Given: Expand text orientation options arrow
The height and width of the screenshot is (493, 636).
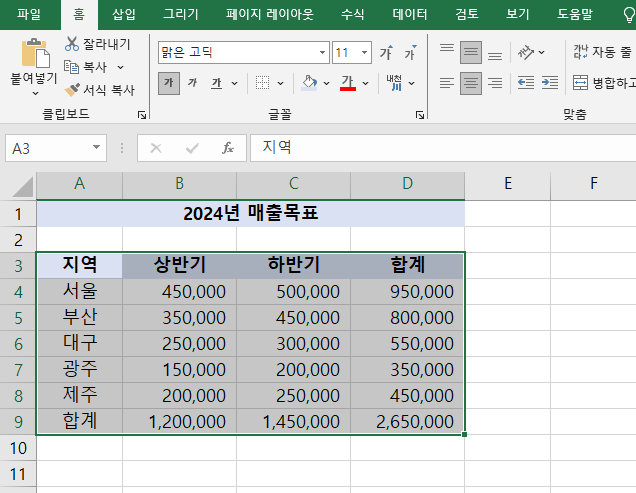Looking at the screenshot, I should tap(541, 52).
